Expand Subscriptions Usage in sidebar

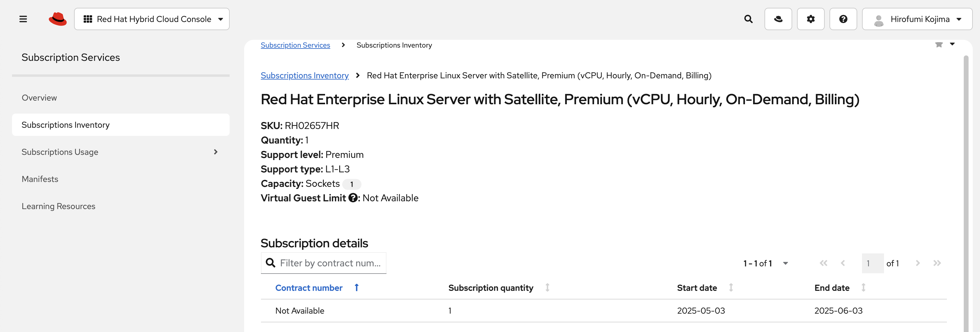pyautogui.click(x=121, y=152)
